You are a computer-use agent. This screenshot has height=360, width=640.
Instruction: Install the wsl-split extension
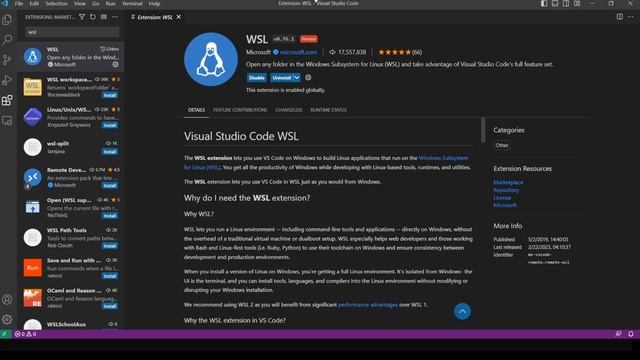pyautogui.click(x=110, y=152)
